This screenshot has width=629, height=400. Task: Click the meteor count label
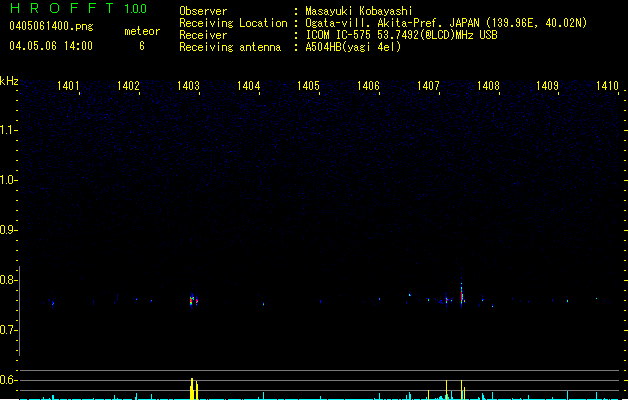pos(142,31)
